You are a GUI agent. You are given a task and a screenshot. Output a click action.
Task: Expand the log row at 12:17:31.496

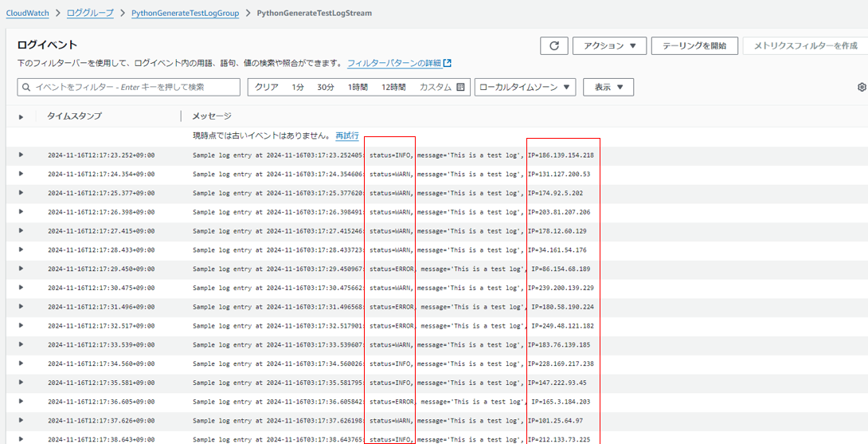[21, 306]
